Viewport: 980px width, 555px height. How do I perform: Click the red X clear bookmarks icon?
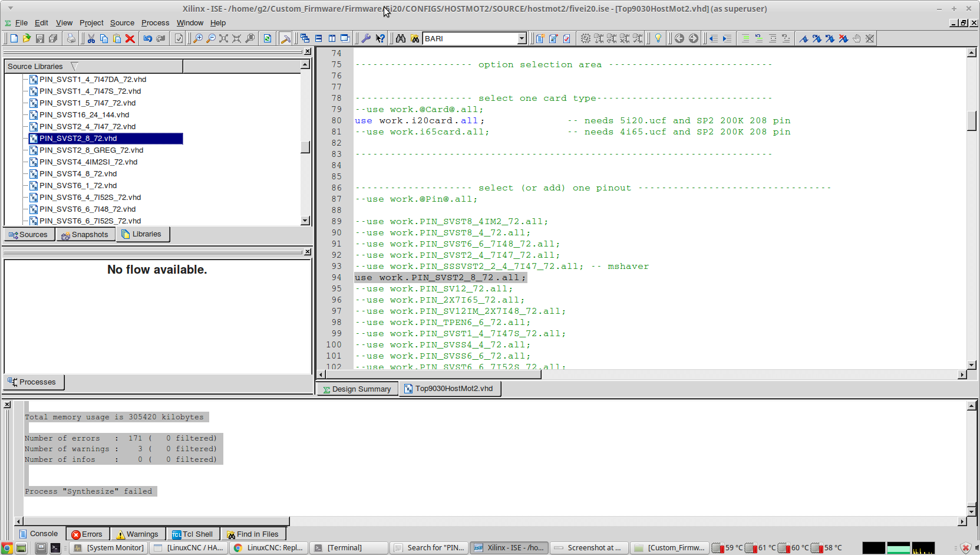(x=843, y=38)
